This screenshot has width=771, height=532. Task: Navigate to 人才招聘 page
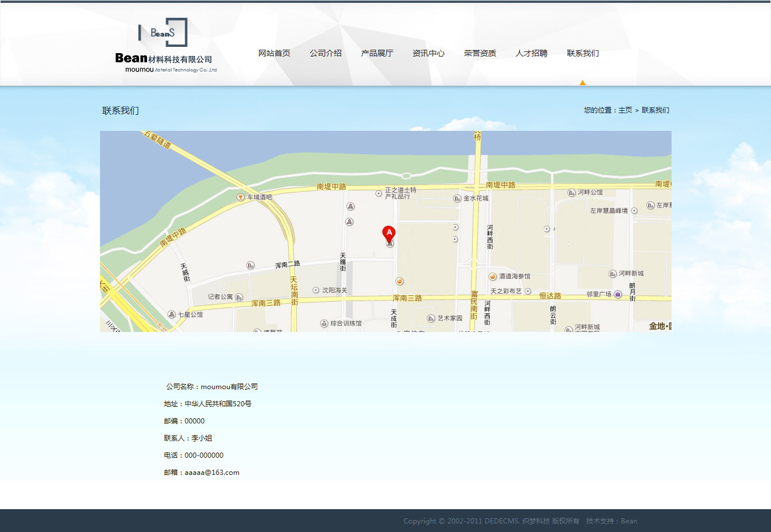click(532, 53)
